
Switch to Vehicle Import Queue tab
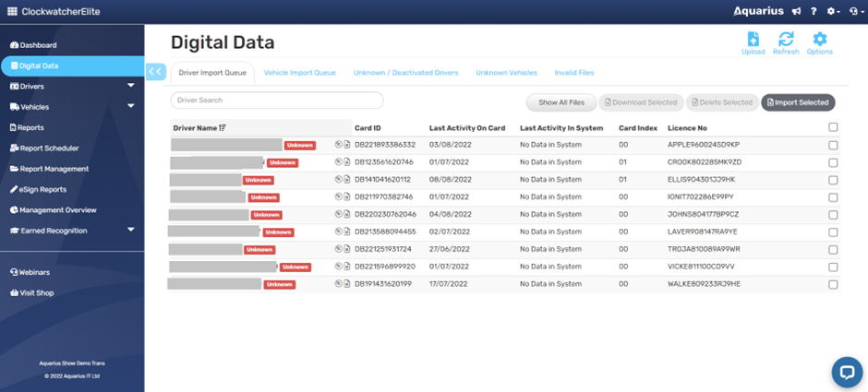click(299, 72)
